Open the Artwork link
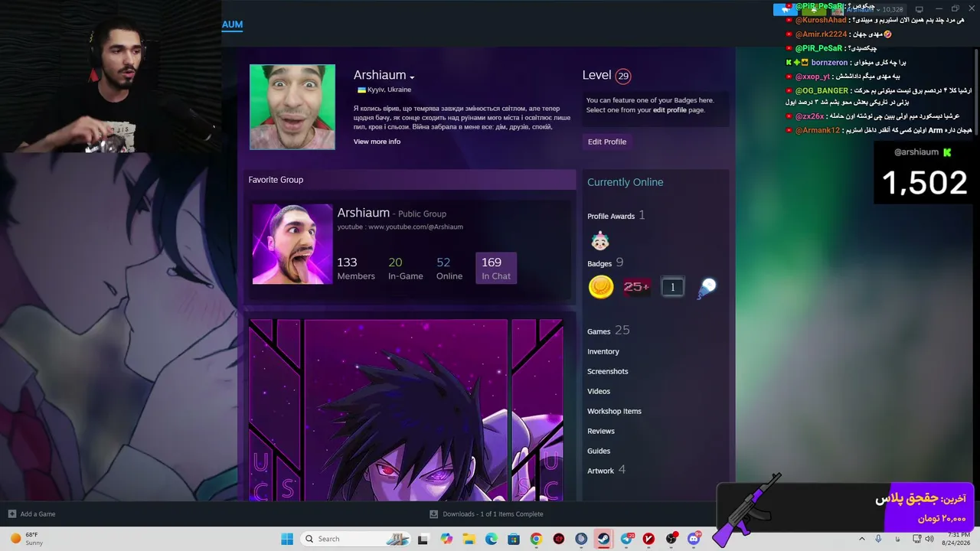Image resolution: width=980 pixels, height=551 pixels. (x=601, y=471)
